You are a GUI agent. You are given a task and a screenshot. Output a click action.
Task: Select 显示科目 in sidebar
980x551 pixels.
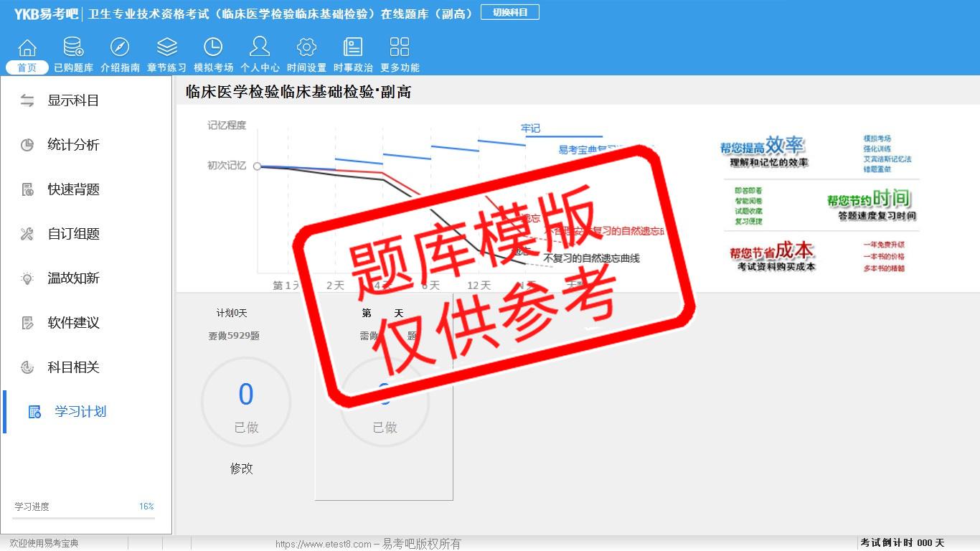coord(73,100)
